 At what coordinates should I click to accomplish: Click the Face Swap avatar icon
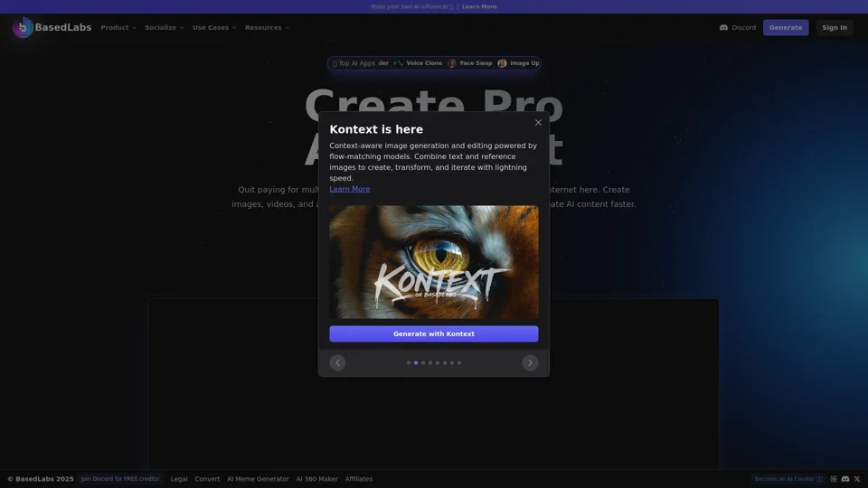tap(452, 63)
